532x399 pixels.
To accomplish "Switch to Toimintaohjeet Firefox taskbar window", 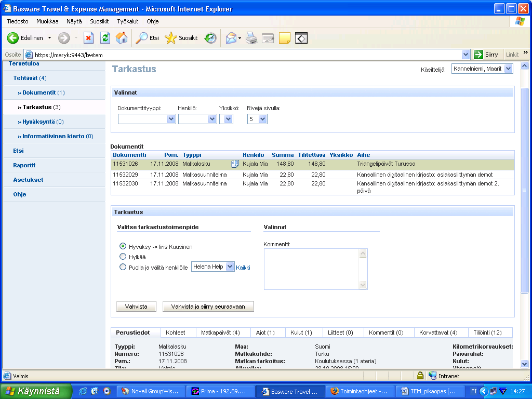I will tap(361, 391).
